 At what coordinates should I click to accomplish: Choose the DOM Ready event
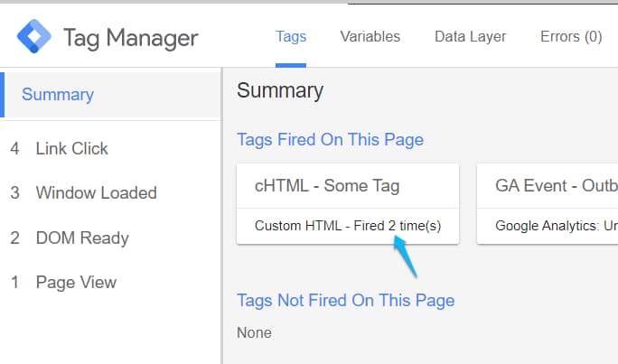click(x=82, y=238)
